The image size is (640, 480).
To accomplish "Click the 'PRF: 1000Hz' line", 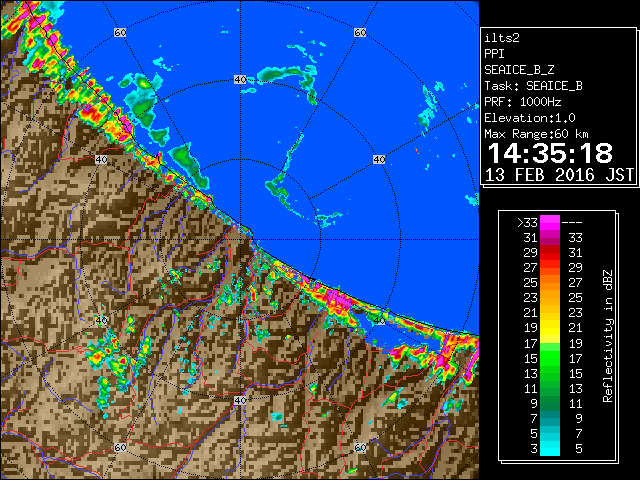I will click(523, 102).
